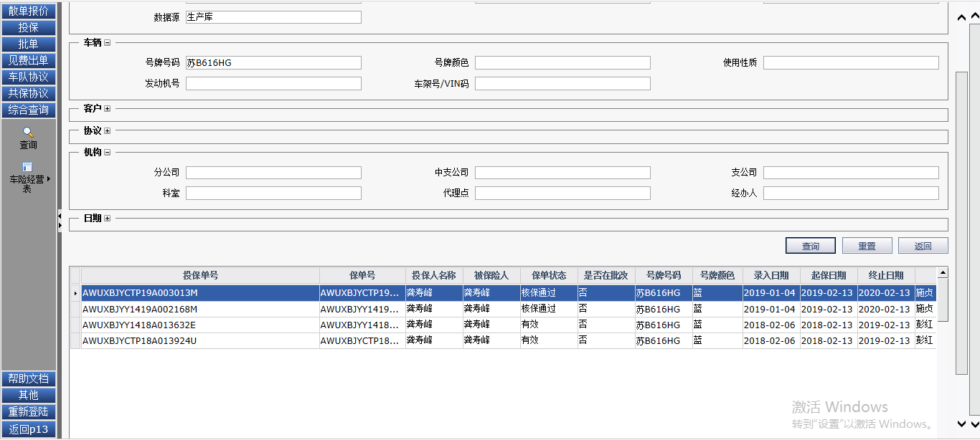980x440 pixels.
Task: Sort by 保单状态 column header
Action: click(549, 276)
